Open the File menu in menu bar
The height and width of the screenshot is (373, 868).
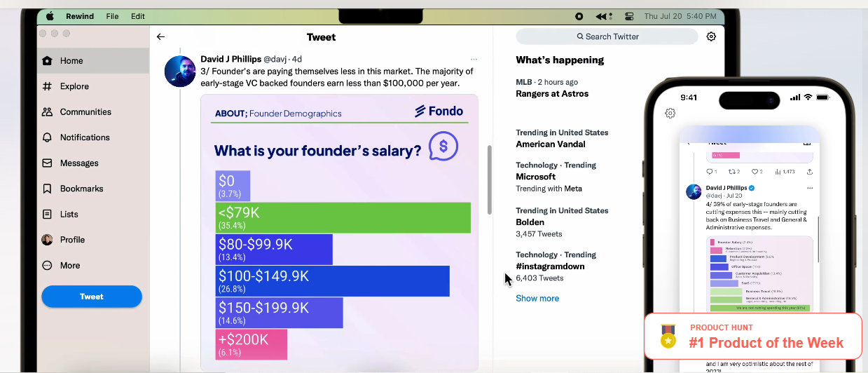112,16
